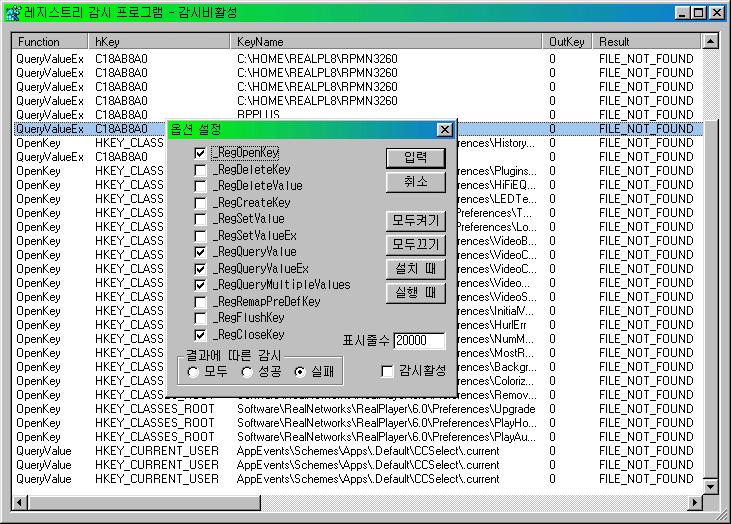This screenshot has width=731, height=524.
Task: Choose the 성공 radio option
Action: (248, 372)
